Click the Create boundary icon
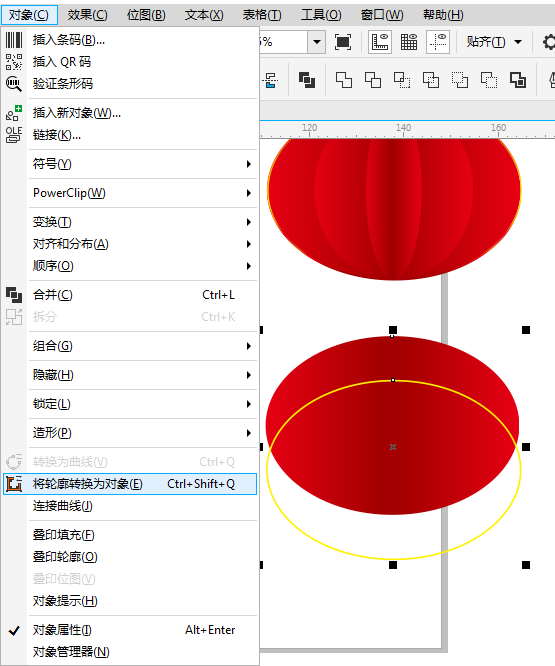Image resolution: width=555 pixels, height=666 pixels. click(x=518, y=80)
